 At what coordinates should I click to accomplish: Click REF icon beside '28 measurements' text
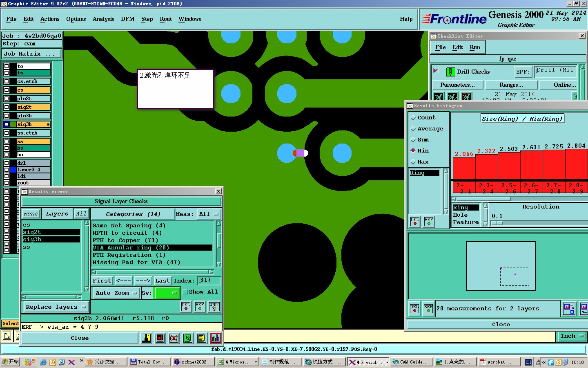tap(428, 309)
